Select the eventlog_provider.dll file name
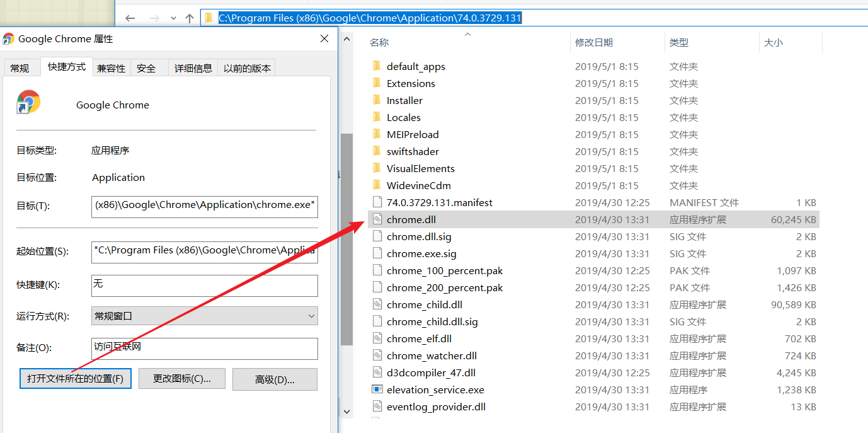 coord(436,407)
